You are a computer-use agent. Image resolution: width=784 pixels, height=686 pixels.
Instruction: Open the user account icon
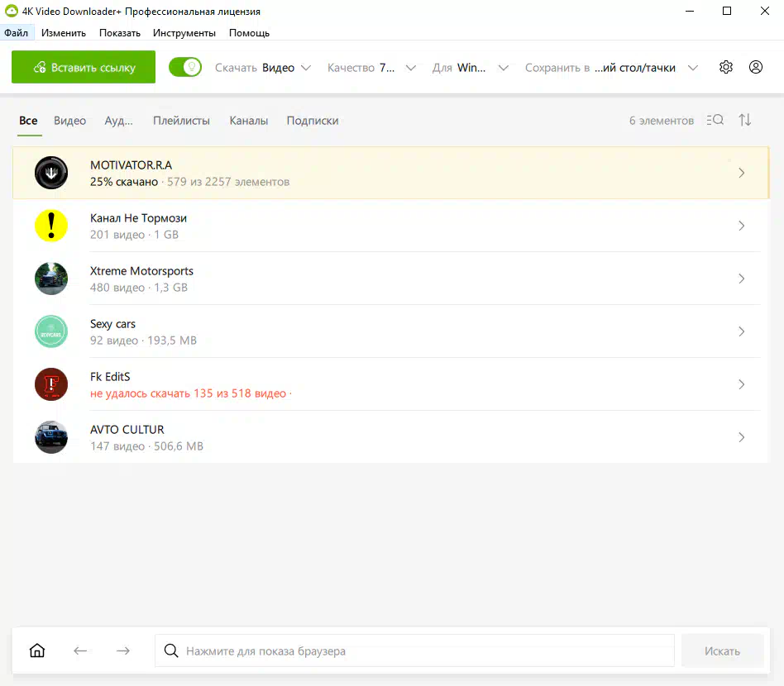(x=756, y=67)
